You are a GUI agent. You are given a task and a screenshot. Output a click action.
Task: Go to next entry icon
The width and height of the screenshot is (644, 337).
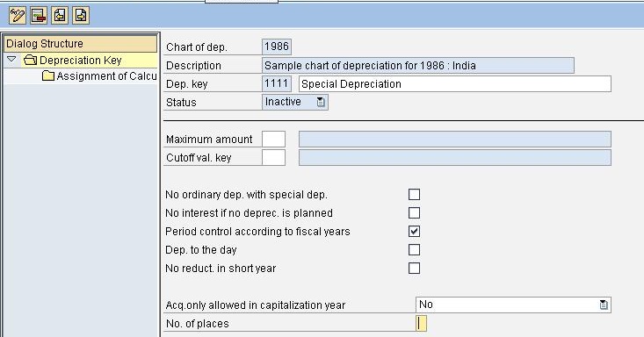81,16
